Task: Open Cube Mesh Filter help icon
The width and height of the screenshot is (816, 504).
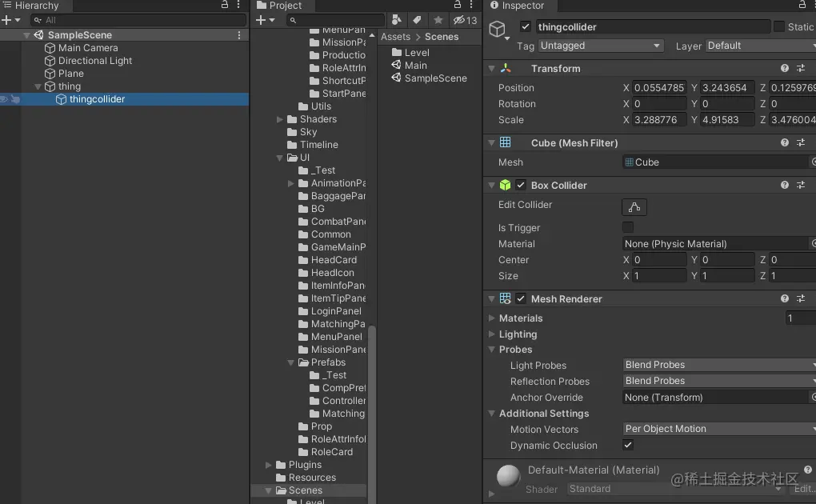Action: coord(784,142)
